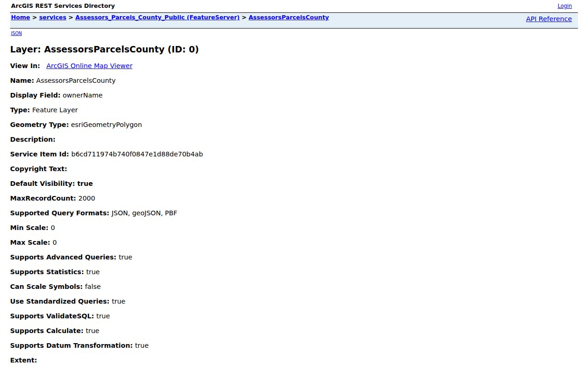Click the Can Scale Symbols false value

(93, 287)
